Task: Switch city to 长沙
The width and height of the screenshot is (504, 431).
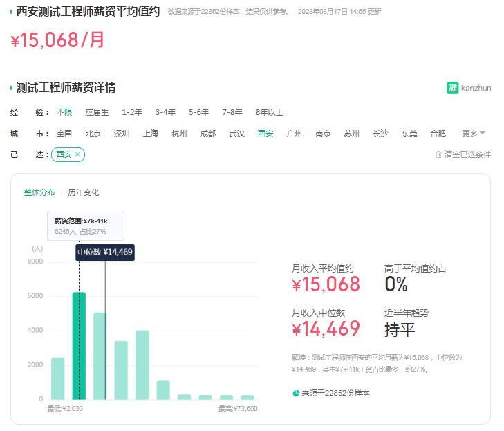Action: tap(380, 133)
